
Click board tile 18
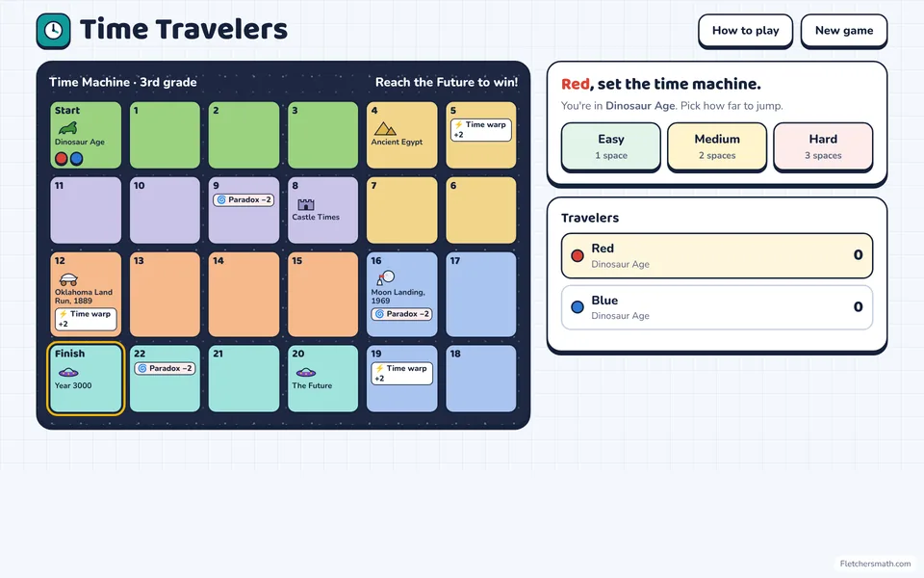(x=481, y=379)
